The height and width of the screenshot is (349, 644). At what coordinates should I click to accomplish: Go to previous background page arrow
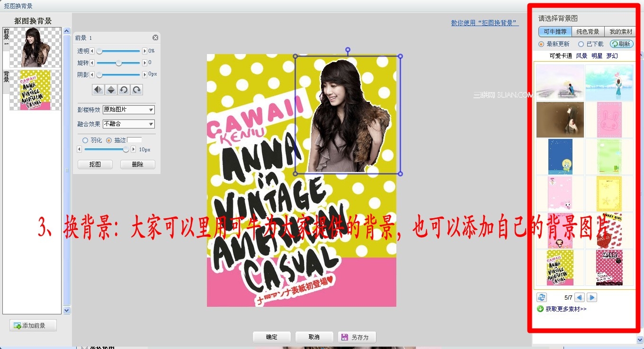pos(580,297)
